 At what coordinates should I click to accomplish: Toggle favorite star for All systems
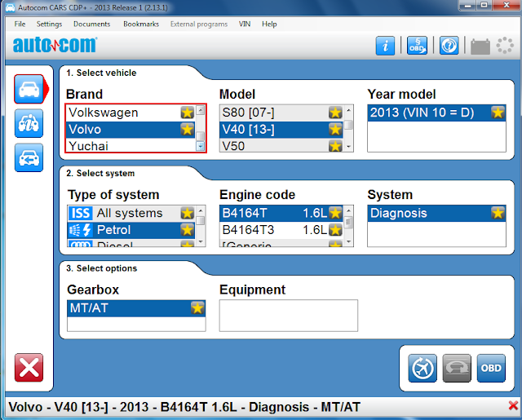click(x=188, y=214)
